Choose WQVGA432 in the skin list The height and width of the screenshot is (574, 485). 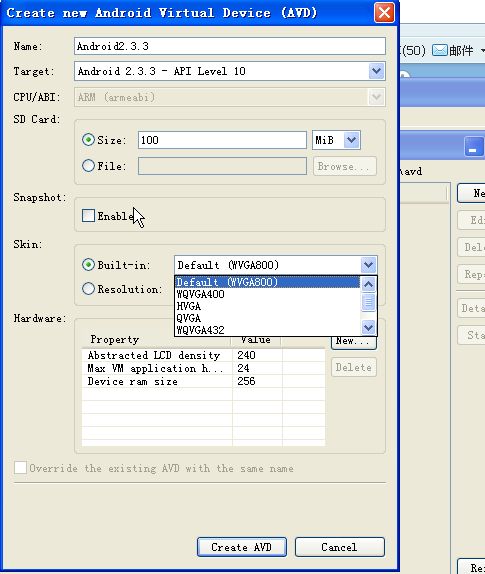268,330
